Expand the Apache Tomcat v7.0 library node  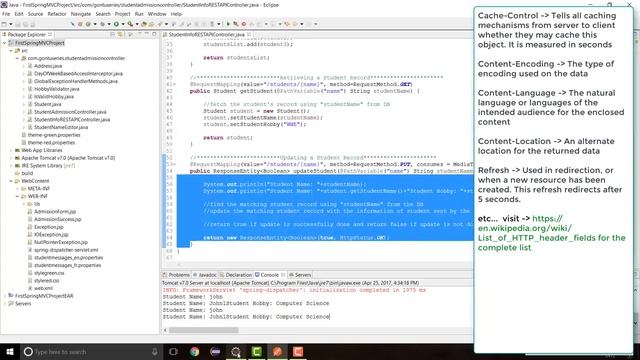tap(11, 158)
